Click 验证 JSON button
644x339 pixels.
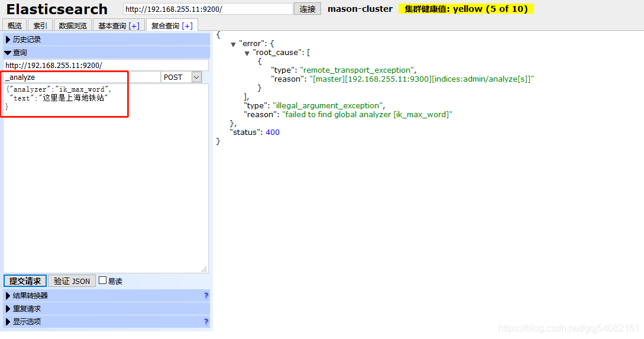point(72,281)
